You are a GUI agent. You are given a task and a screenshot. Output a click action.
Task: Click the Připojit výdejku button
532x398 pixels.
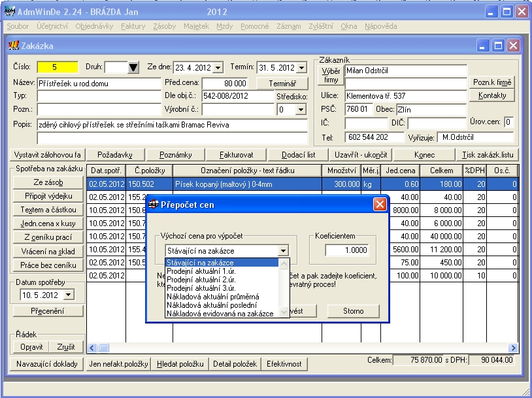click(48, 196)
